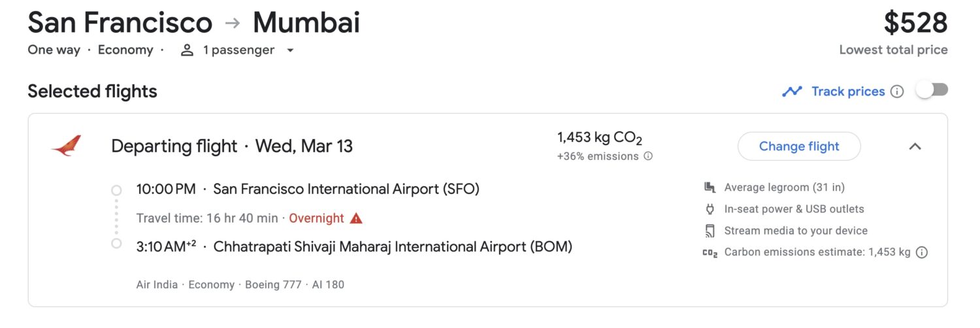Viewport: 980px width, 328px height.
Task: Click the legroom seat icon
Action: 710,188
